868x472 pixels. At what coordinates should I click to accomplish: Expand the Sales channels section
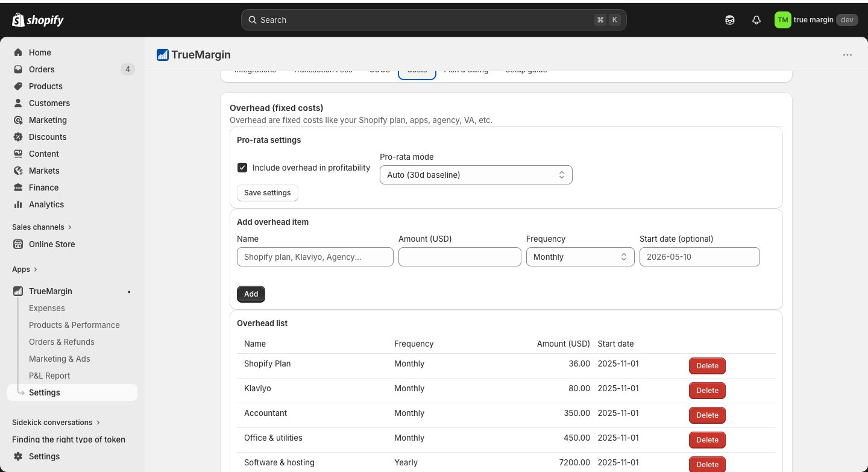click(42, 227)
